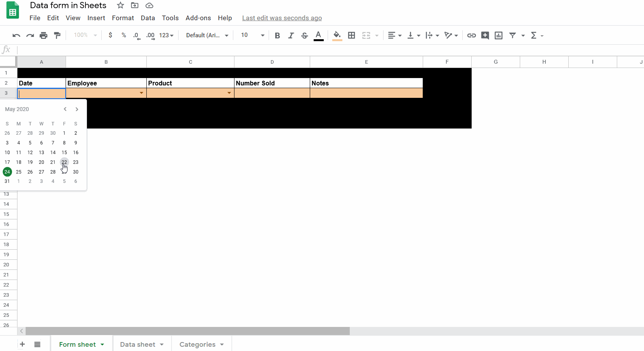This screenshot has width=644, height=351.
Task: Click the add sheet plus icon
Action: tap(23, 344)
